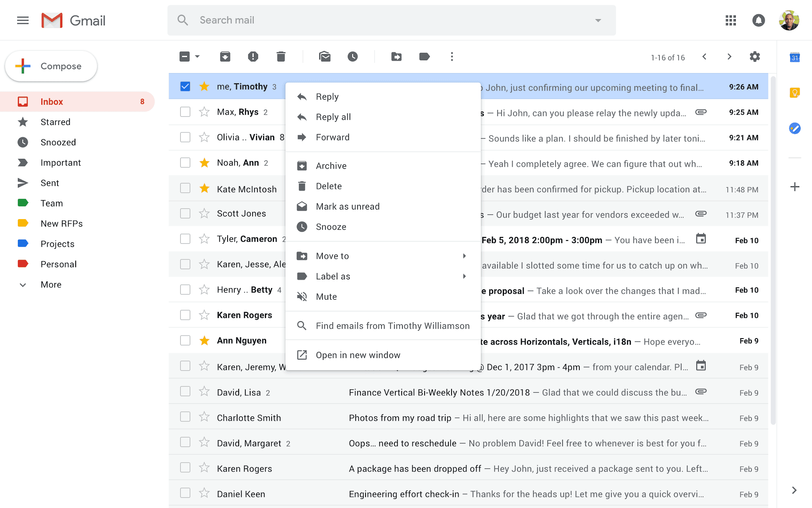Screen dimensions: 812x508
Task: Archive selected emails using toolbar icon
Action: [225, 56]
